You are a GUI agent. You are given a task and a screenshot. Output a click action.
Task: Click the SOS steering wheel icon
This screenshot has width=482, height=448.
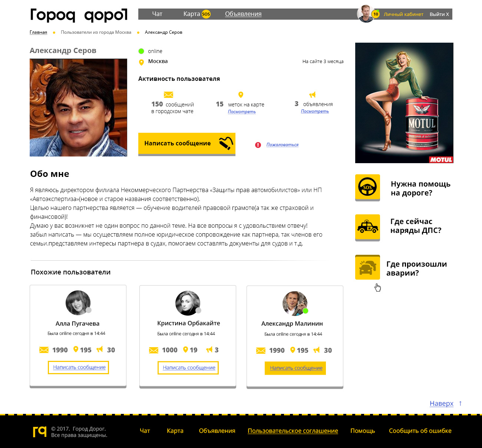(x=367, y=187)
